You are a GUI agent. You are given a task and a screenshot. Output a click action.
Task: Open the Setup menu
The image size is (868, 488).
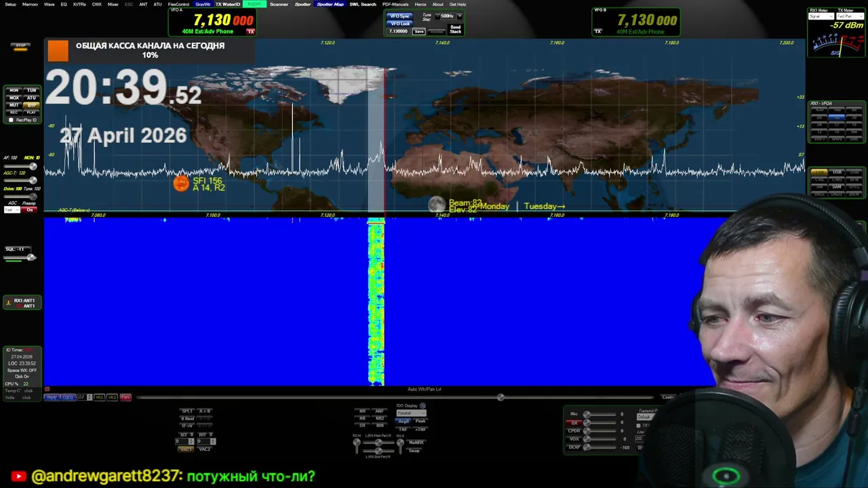[10, 4]
